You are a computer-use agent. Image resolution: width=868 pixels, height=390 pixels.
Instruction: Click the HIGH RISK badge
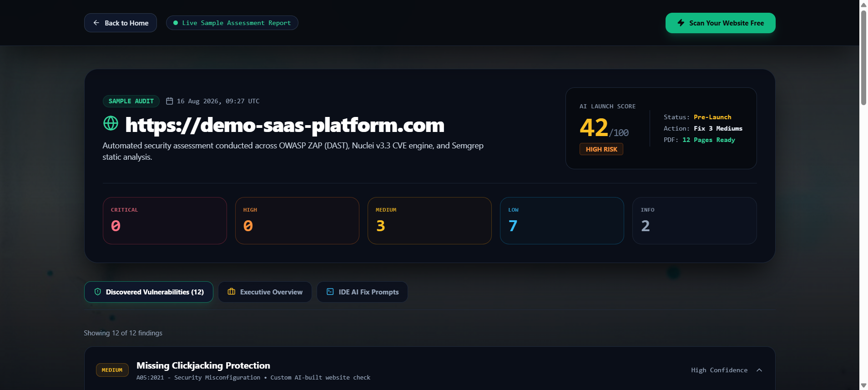point(601,149)
